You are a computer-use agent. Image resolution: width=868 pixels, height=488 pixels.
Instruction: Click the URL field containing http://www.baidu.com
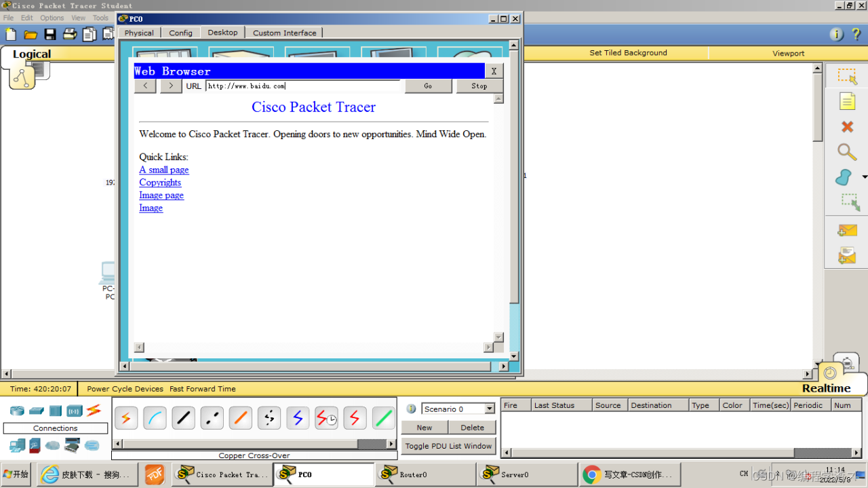[x=302, y=86]
